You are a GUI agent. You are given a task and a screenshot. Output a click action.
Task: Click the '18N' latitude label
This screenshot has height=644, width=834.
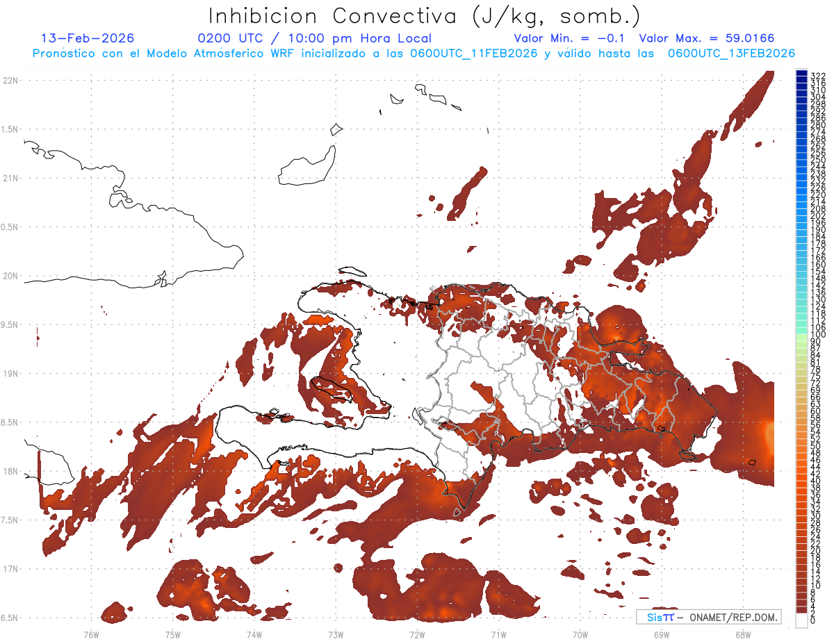(x=10, y=471)
